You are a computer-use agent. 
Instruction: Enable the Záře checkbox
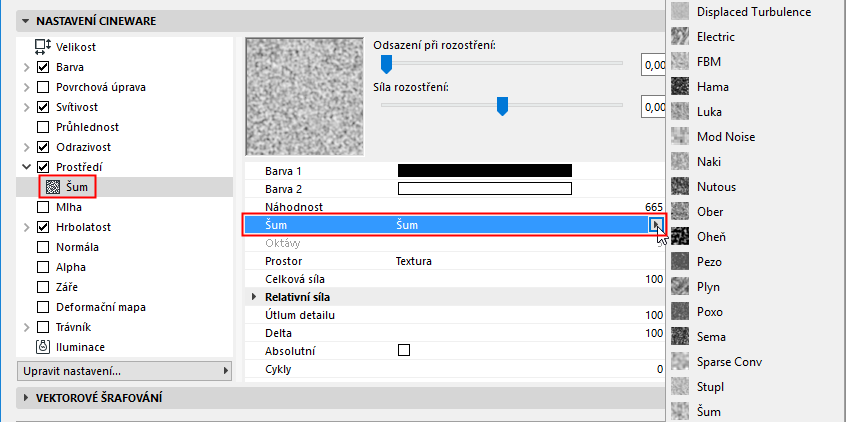coord(43,287)
